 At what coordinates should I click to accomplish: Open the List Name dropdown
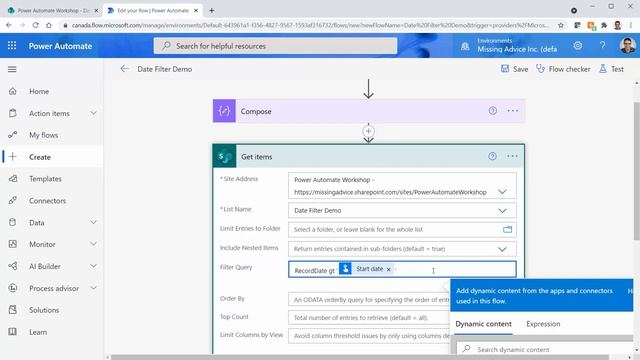(502, 211)
